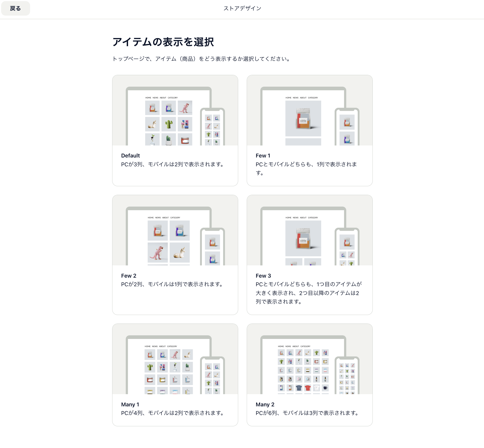The image size is (484, 448).
Task: Select the Few 1 layout preview image
Action: click(x=309, y=110)
